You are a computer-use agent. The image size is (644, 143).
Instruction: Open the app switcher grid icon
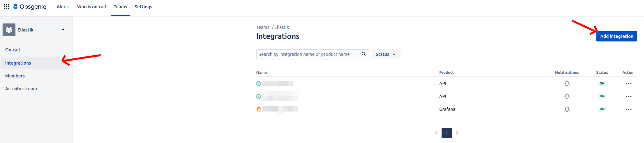(x=6, y=7)
